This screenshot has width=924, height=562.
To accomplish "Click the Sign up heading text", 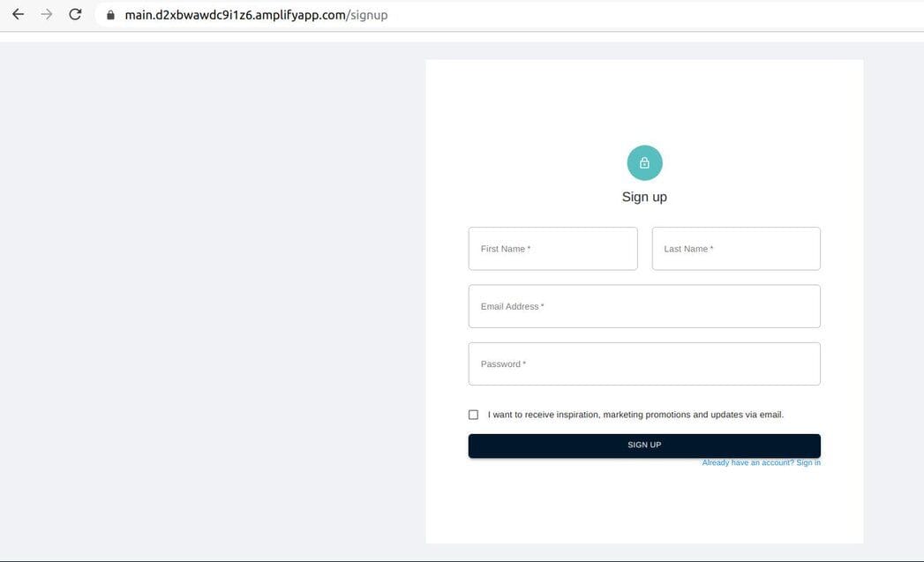I will (x=643, y=196).
